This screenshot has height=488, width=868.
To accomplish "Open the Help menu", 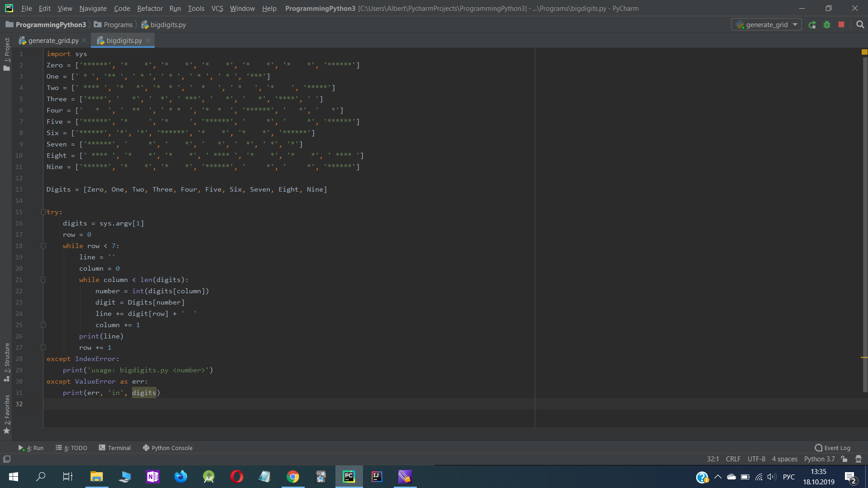I will [269, 8].
